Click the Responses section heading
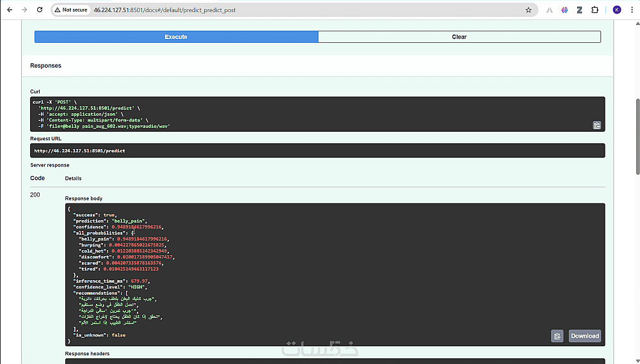This screenshot has width=640, height=364. (x=45, y=66)
